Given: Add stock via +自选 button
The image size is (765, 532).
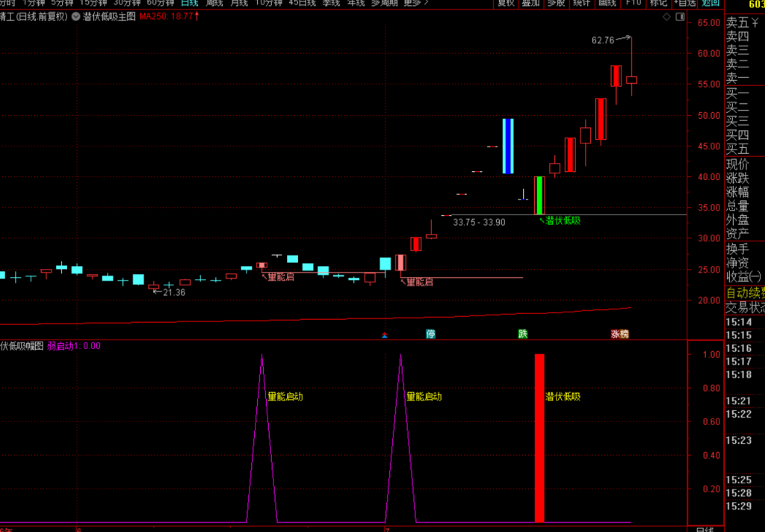Looking at the screenshot, I should click(684, 3).
